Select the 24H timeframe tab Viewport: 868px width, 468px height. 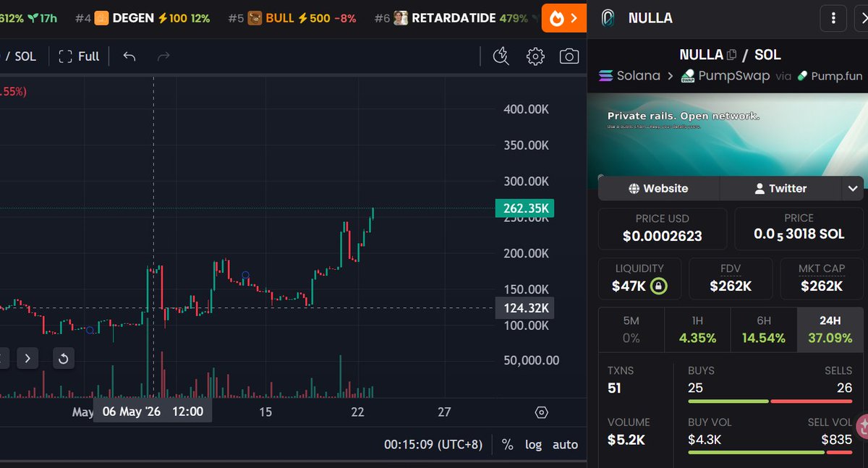[x=830, y=329]
